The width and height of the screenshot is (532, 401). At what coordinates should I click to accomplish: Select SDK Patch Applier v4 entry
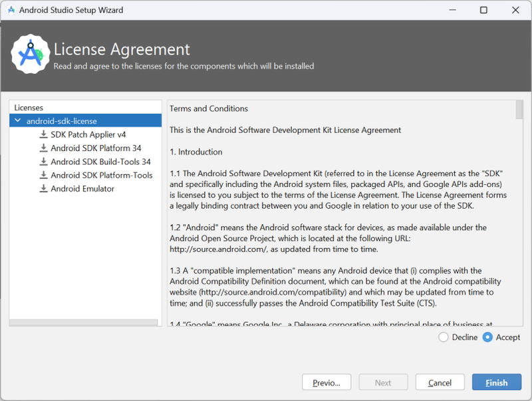point(88,134)
